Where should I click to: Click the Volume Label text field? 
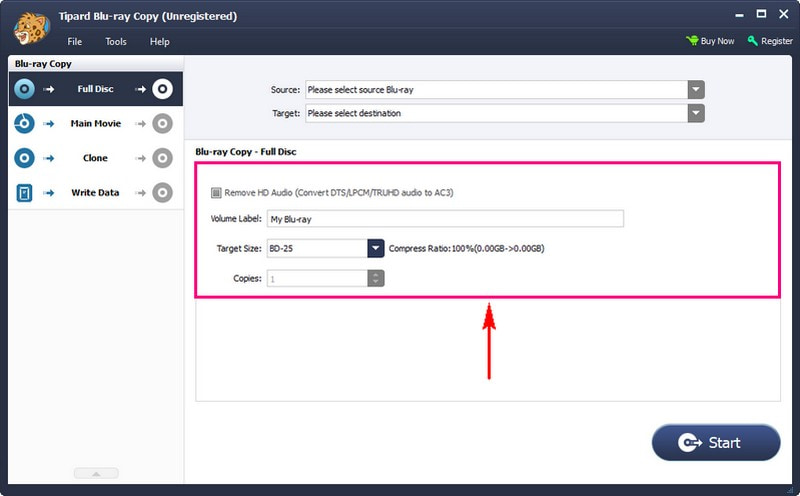click(444, 219)
